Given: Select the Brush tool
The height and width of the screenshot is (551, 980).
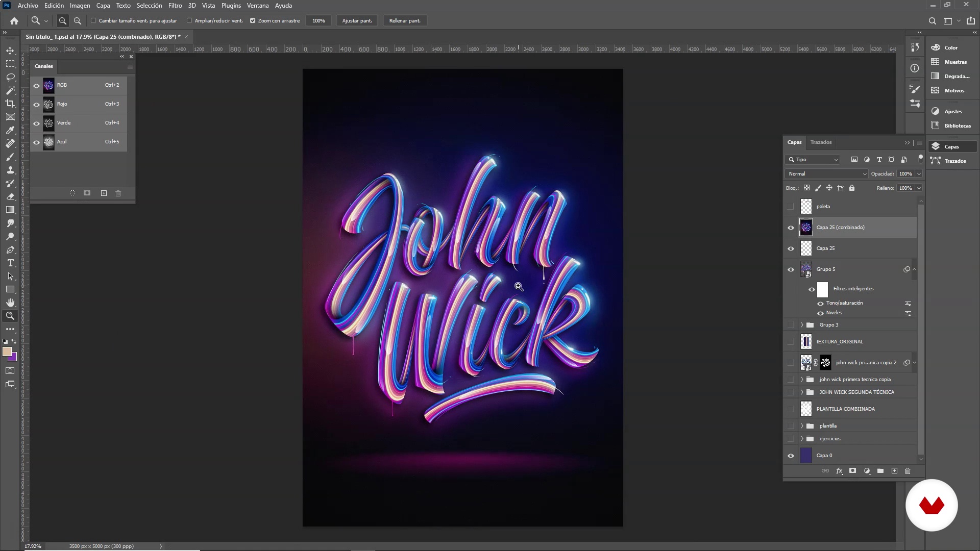Looking at the screenshot, I should [x=10, y=157].
